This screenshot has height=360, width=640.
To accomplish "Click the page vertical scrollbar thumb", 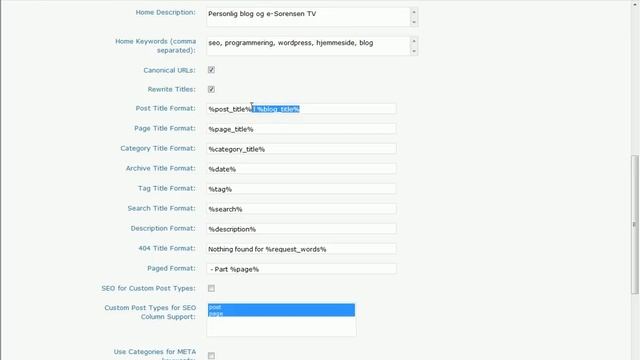I will pos(635,224).
